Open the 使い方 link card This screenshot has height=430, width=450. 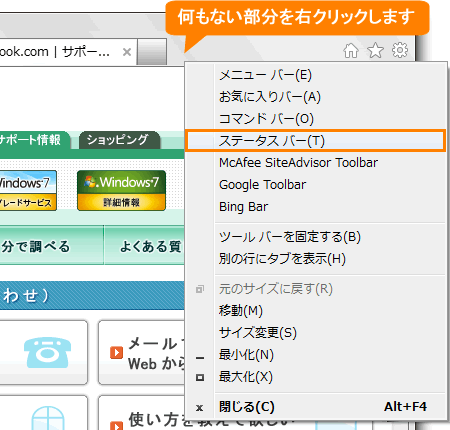(x=142, y=413)
